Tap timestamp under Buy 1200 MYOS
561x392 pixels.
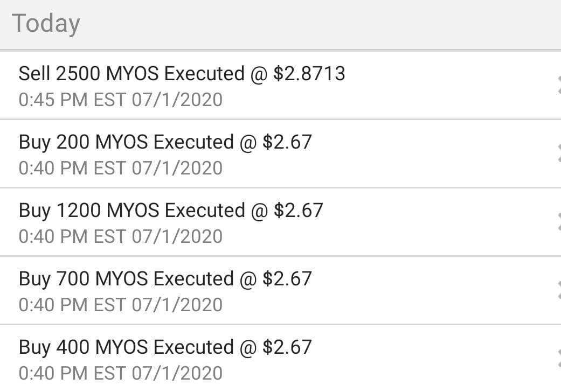[120, 236]
